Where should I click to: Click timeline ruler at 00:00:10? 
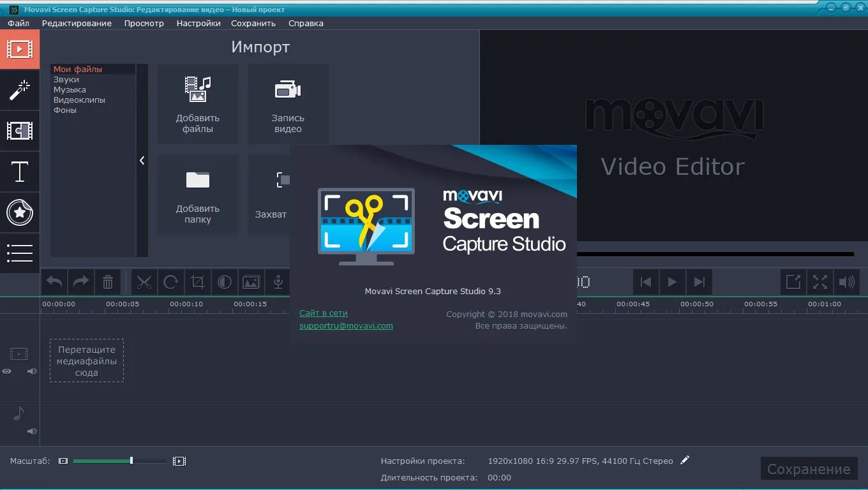pos(186,304)
